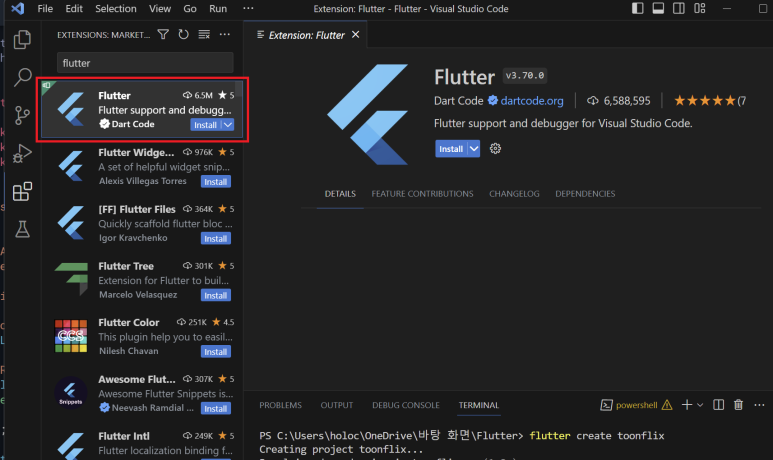Open the View menu
The height and width of the screenshot is (460, 773).
(160, 8)
